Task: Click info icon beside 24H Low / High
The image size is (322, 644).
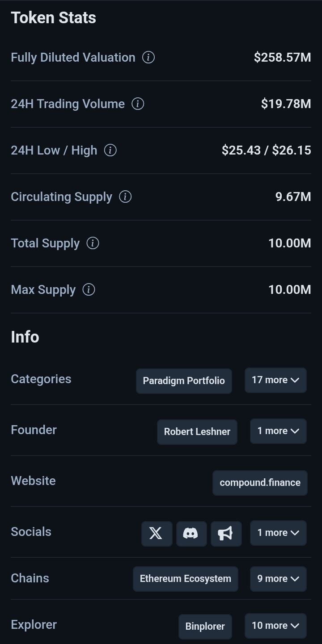Action: [x=110, y=151]
